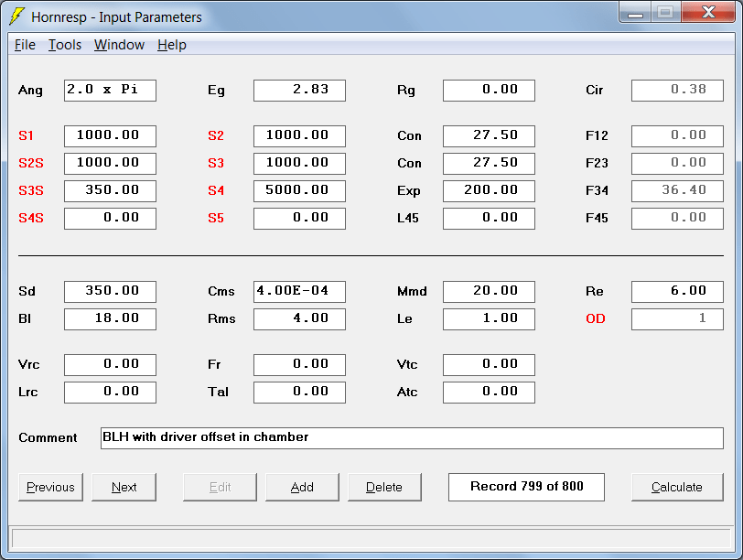Click the Atc field

489,393
